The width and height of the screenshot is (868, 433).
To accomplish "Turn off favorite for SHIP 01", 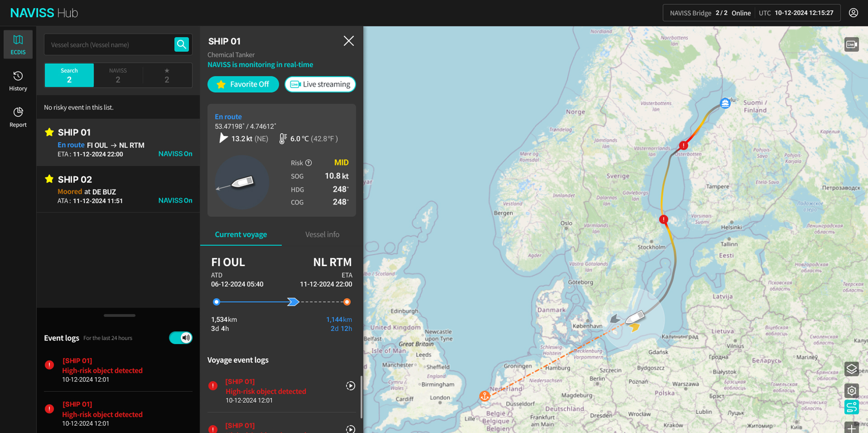I will pyautogui.click(x=243, y=84).
